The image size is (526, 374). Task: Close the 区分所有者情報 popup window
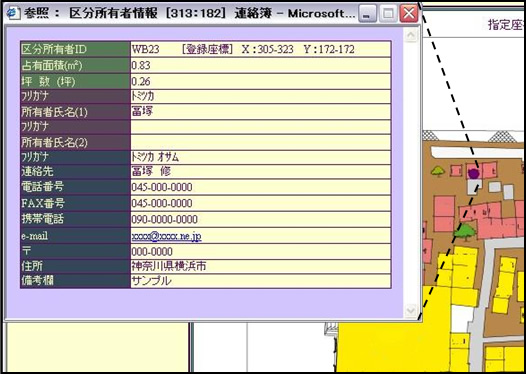(x=409, y=14)
